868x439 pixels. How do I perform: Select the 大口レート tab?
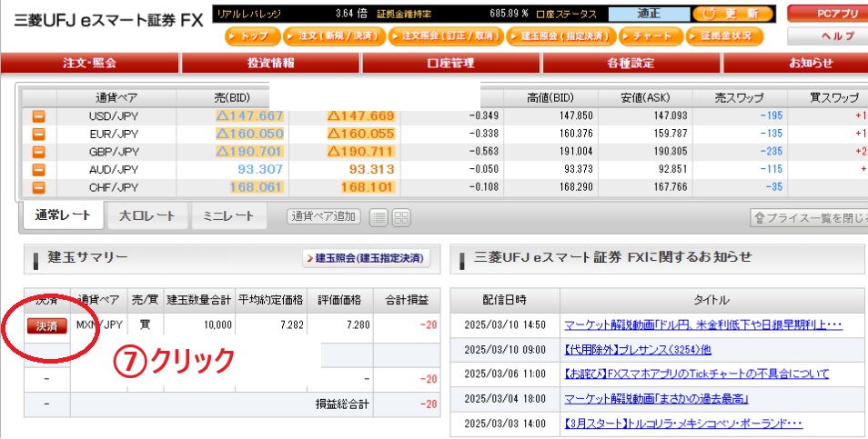pos(146,216)
